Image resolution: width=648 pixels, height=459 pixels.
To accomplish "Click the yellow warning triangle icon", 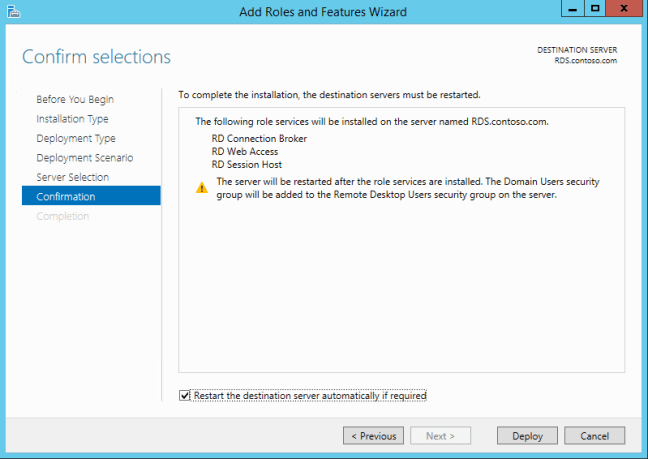I will 202,186.
